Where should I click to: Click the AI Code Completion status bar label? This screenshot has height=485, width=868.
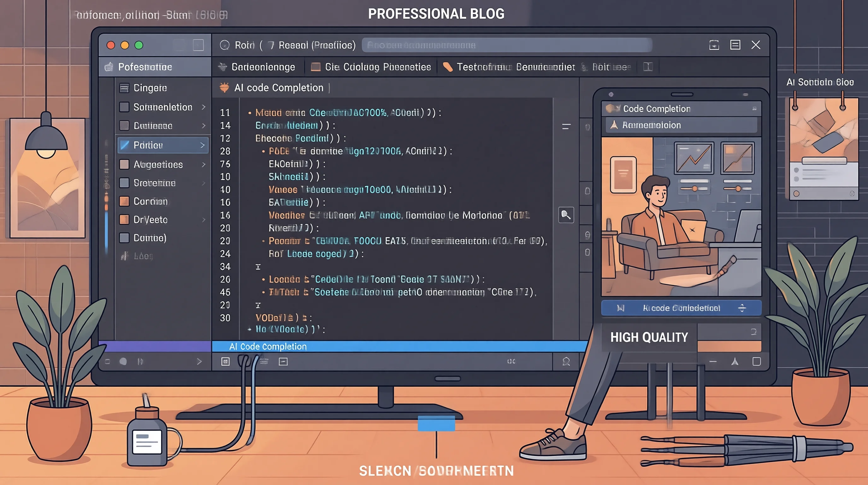tap(268, 346)
